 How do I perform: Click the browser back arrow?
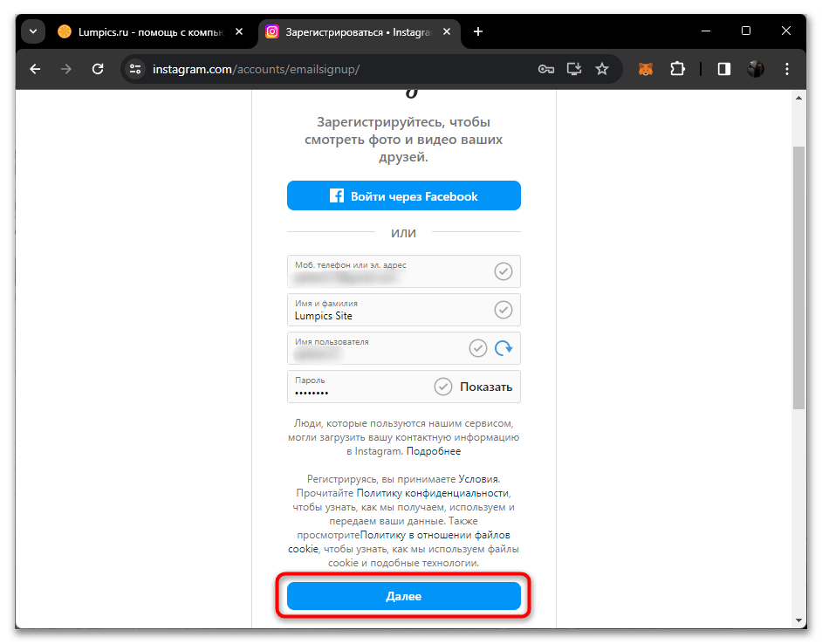point(35,69)
